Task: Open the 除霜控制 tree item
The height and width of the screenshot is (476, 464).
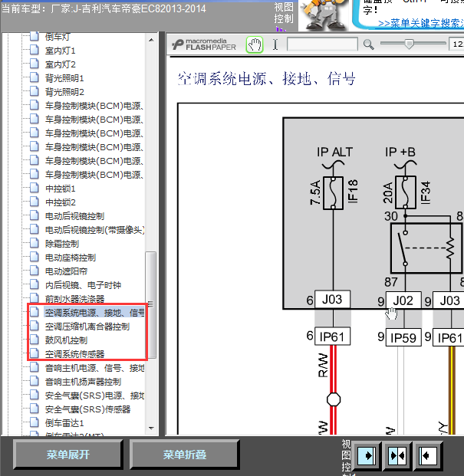Action: (62, 244)
